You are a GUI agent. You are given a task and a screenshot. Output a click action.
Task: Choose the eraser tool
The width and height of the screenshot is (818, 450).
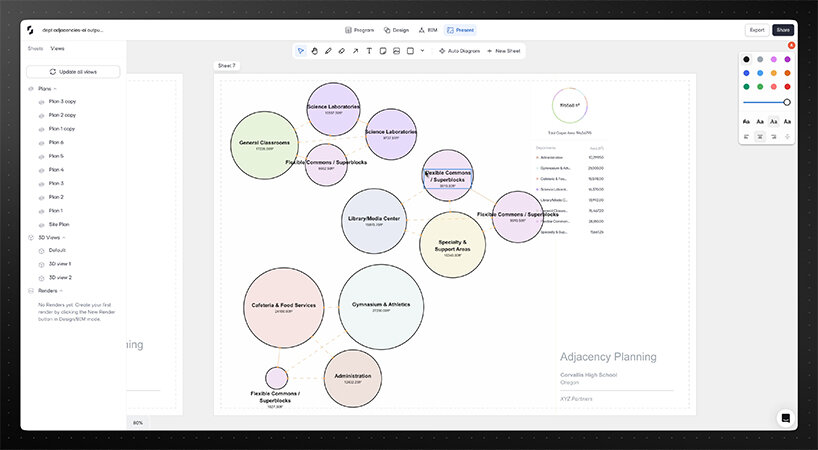pos(342,50)
